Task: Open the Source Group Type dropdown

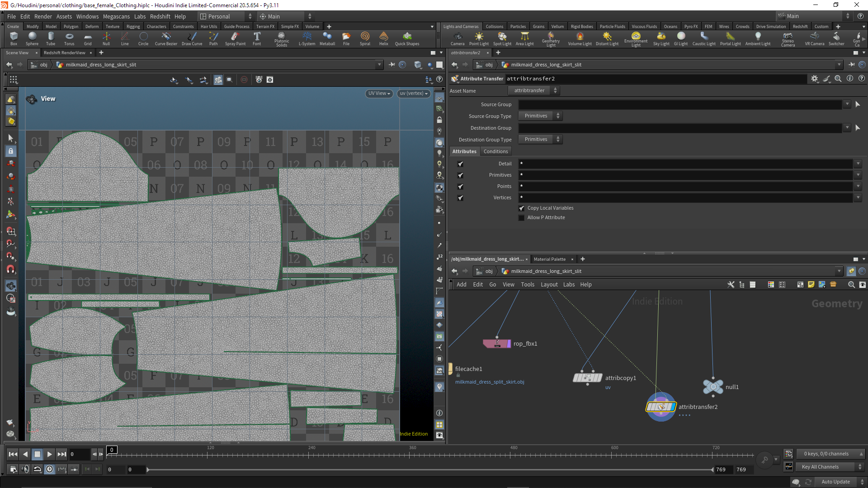Action: coord(540,116)
